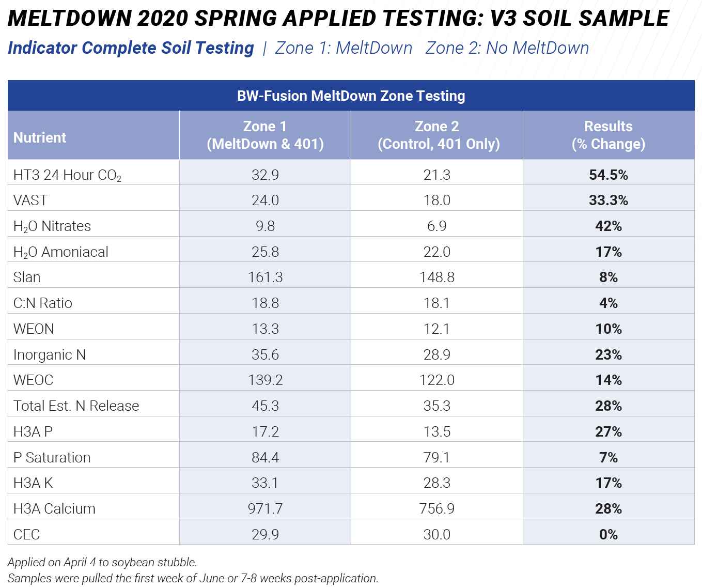This screenshot has height=588, width=702.
Task: Click the H3A Calcium Zone 1 value 971.7
Action: pyautogui.click(x=265, y=508)
